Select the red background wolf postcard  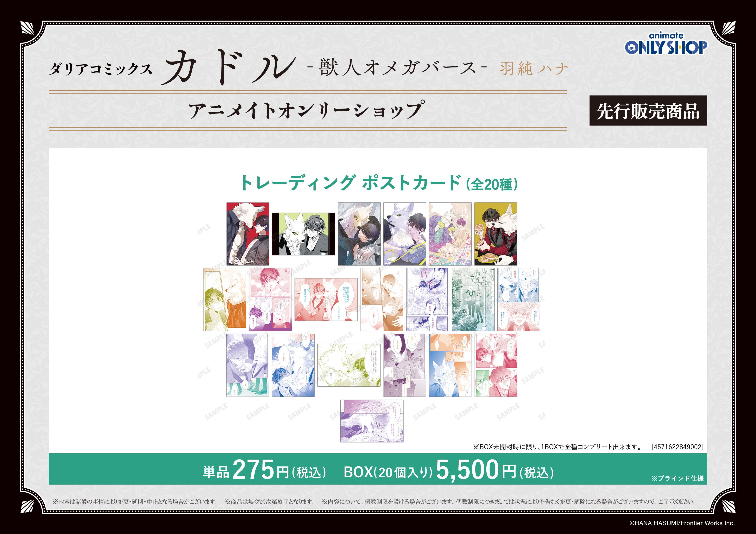[x=248, y=234]
